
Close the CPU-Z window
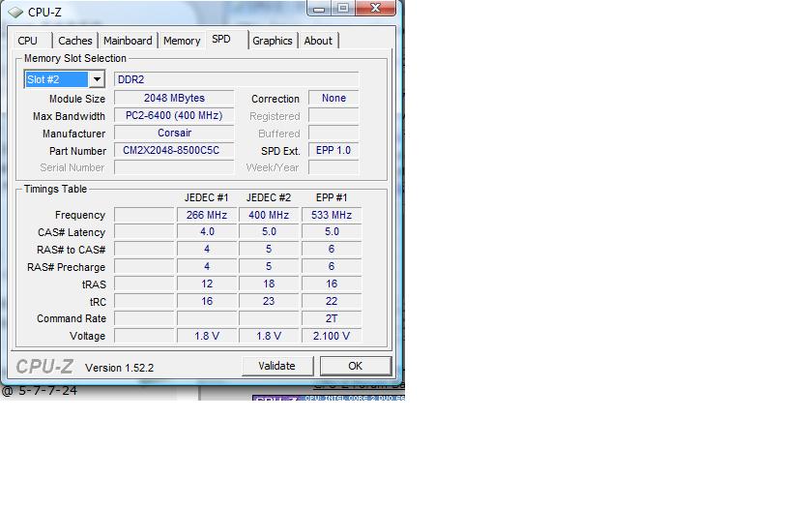376,9
